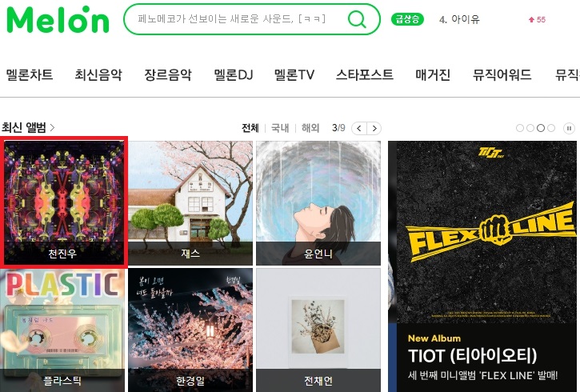Filter albums by 해외 tab
Image resolution: width=580 pixels, height=392 pixels.
click(x=310, y=128)
